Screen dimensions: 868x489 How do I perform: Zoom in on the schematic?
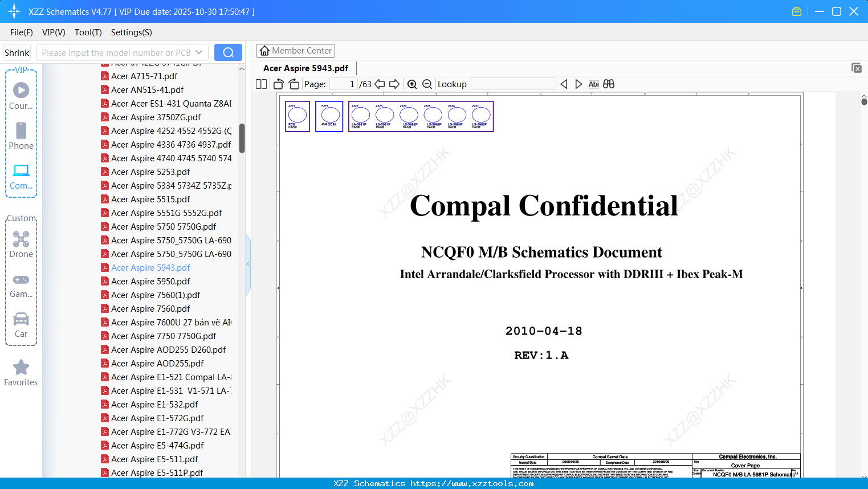pyautogui.click(x=412, y=84)
